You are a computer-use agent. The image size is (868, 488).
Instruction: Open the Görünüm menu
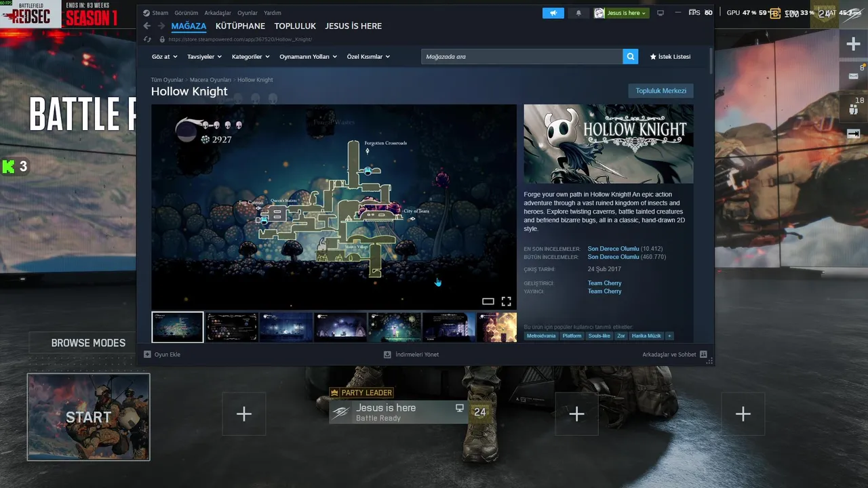point(186,13)
